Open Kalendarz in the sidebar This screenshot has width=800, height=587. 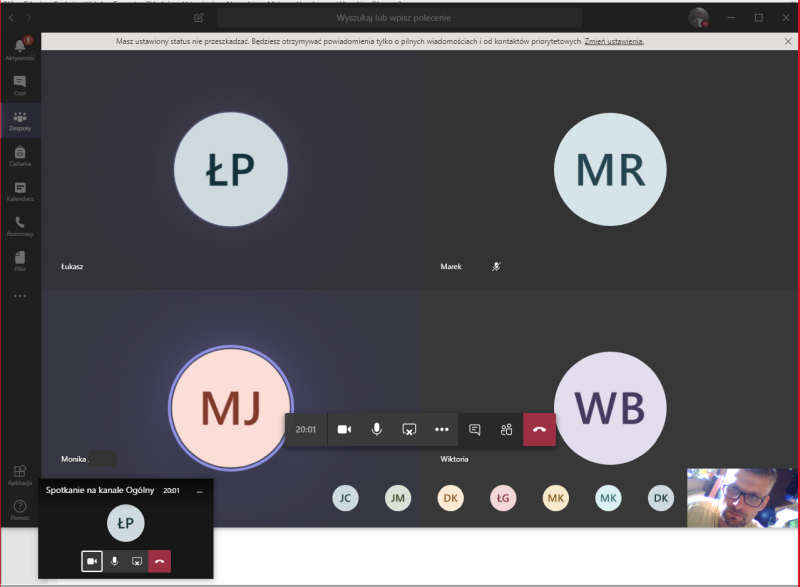point(20,191)
